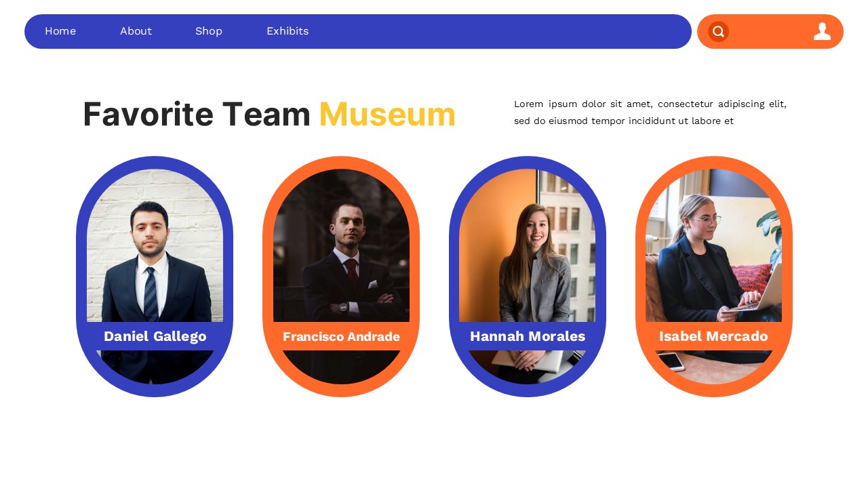868x488 pixels.
Task: Select Home in the navigation bar
Action: point(60,31)
